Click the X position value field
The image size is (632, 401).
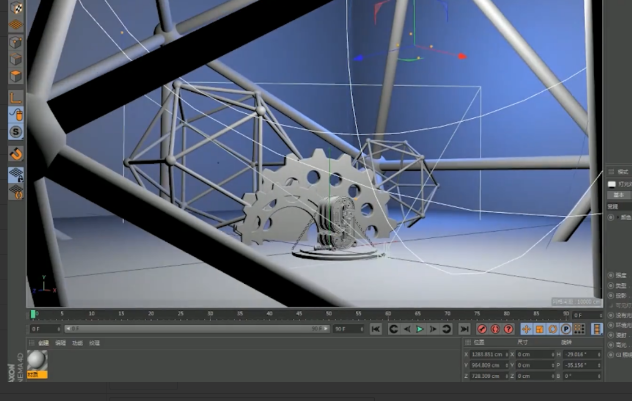(x=488, y=354)
